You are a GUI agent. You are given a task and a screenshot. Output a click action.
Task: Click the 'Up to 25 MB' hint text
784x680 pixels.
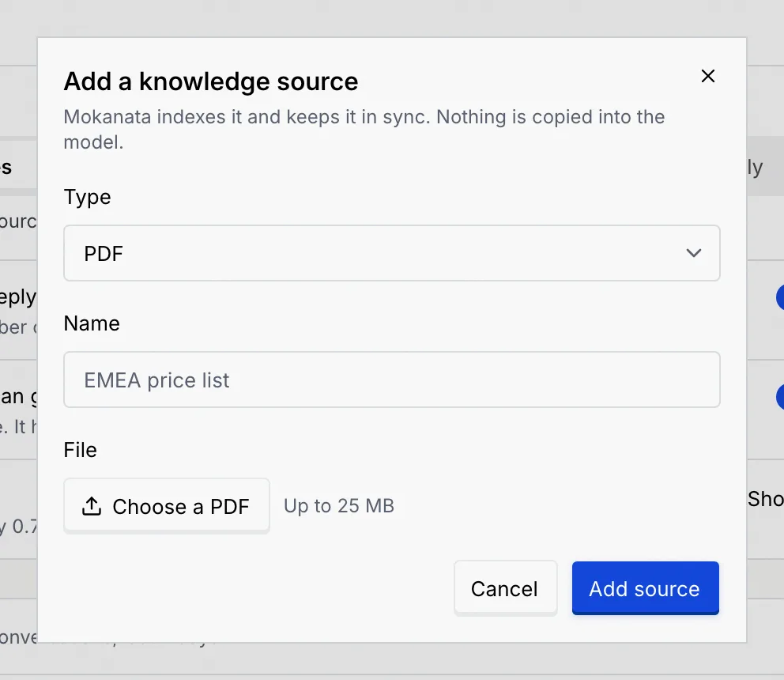(339, 506)
